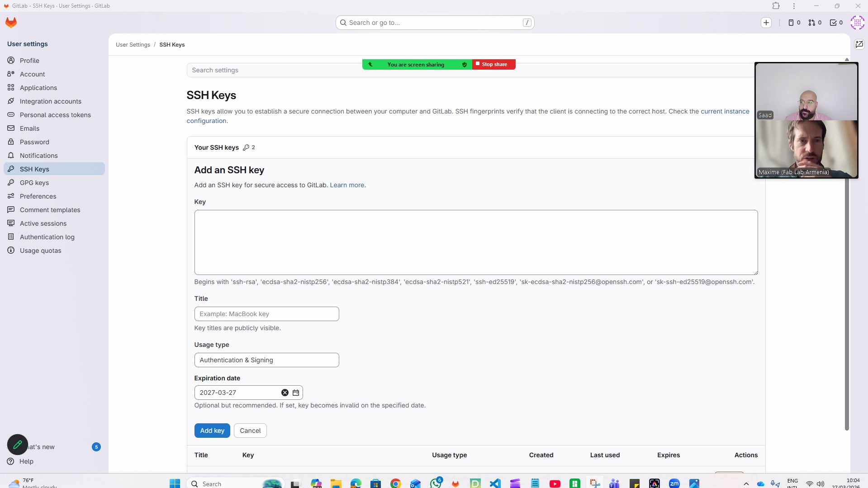The width and height of the screenshot is (868, 488).
Task: Open File Explorer from the taskbar
Action: [x=336, y=483]
